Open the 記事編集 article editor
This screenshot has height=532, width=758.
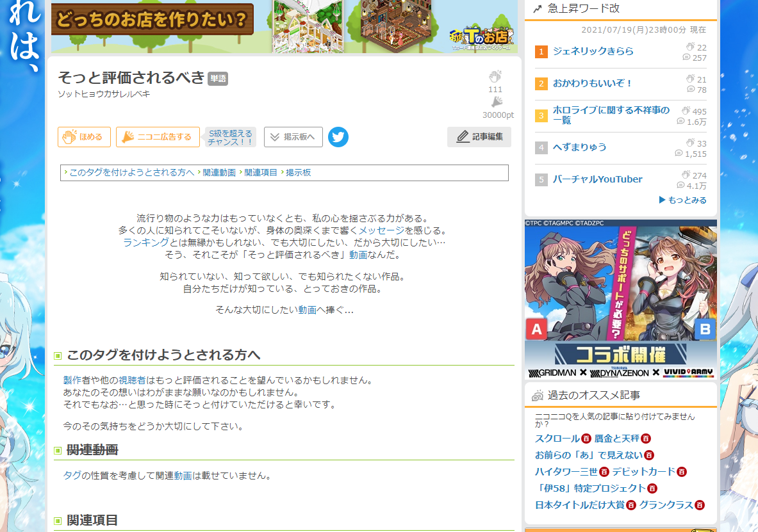tap(479, 137)
